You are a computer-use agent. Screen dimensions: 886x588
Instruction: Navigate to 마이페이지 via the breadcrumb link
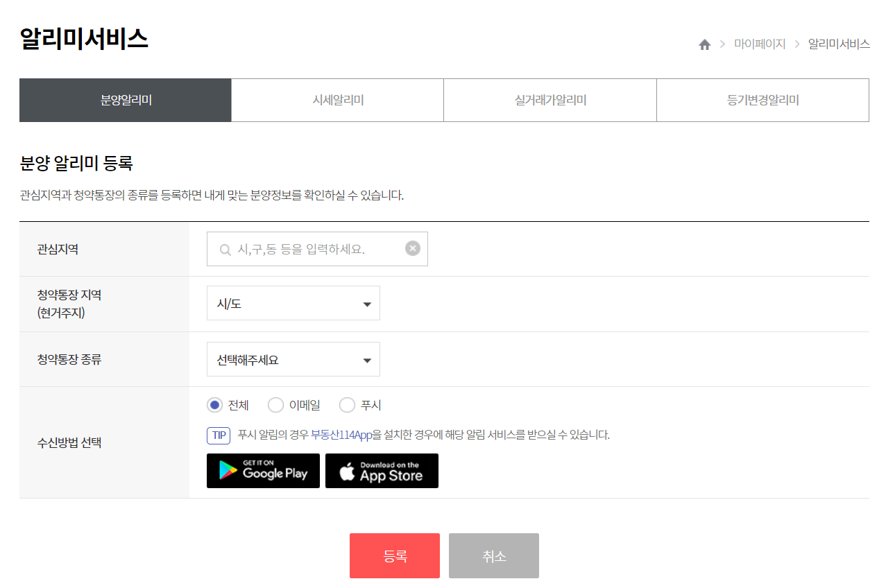(760, 44)
